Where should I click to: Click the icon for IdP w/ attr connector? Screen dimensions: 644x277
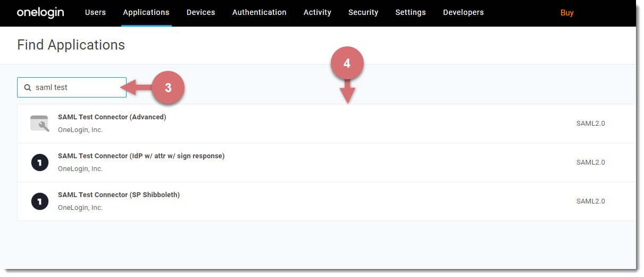pyautogui.click(x=40, y=162)
